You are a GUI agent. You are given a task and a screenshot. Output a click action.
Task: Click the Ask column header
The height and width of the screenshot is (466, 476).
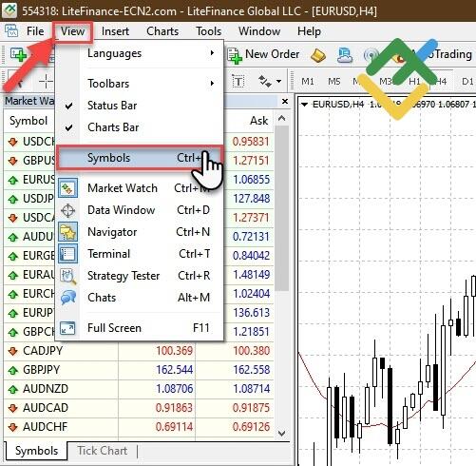click(x=259, y=121)
